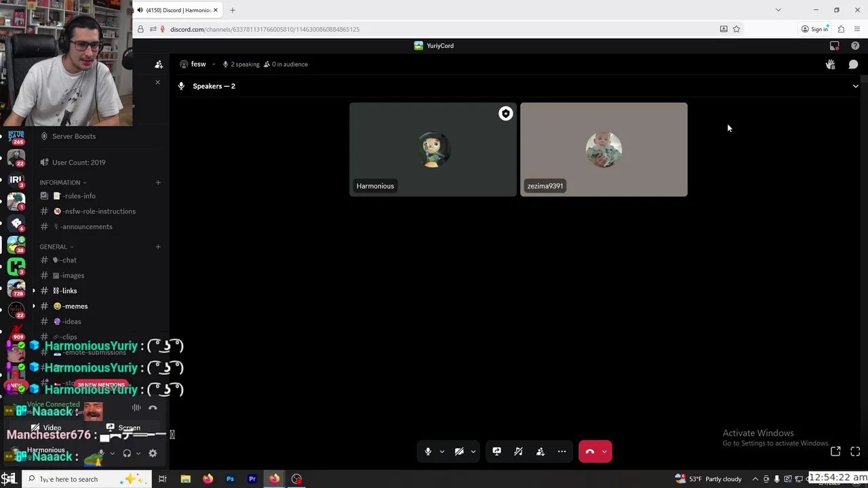Open Premiere Pro from taskbar
The height and width of the screenshot is (488, 868).
(252, 479)
